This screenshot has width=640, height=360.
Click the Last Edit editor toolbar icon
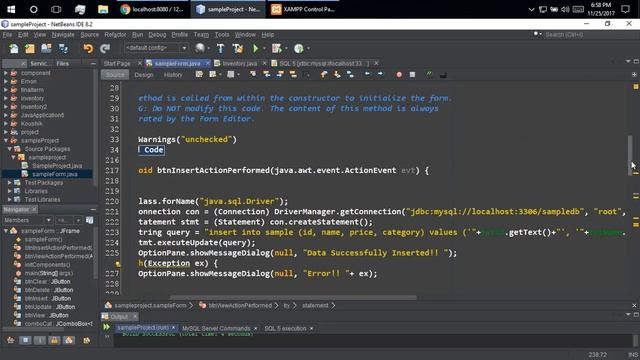point(199,74)
